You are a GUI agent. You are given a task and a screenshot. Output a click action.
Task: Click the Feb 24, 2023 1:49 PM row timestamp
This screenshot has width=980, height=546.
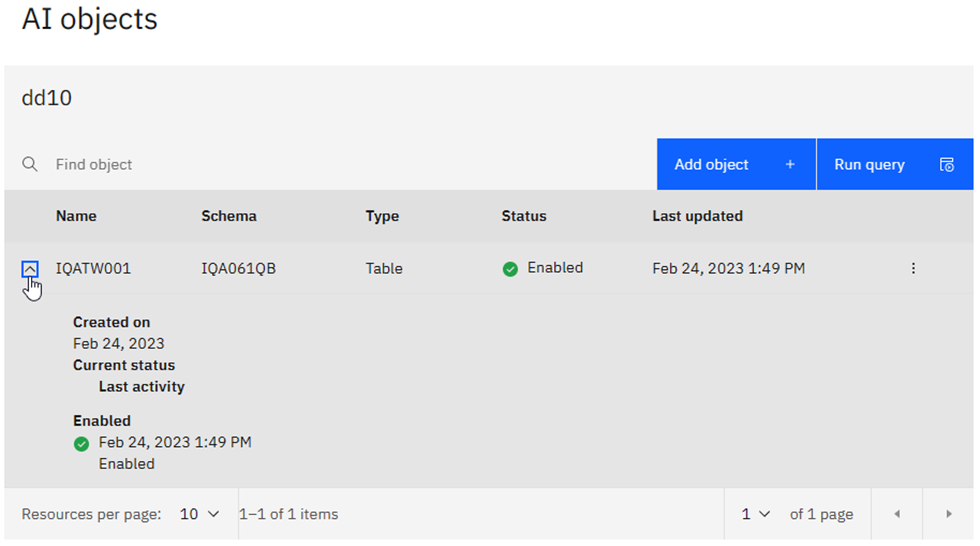click(x=728, y=268)
